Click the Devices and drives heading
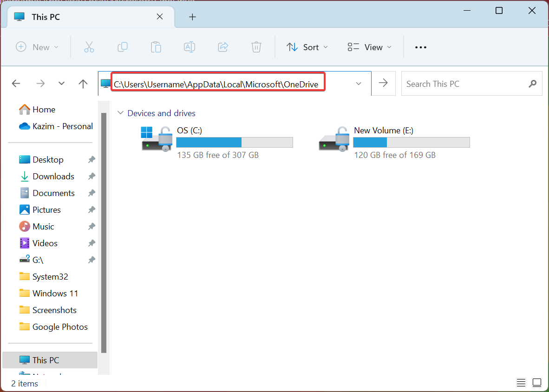The image size is (549, 392). click(162, 113)
